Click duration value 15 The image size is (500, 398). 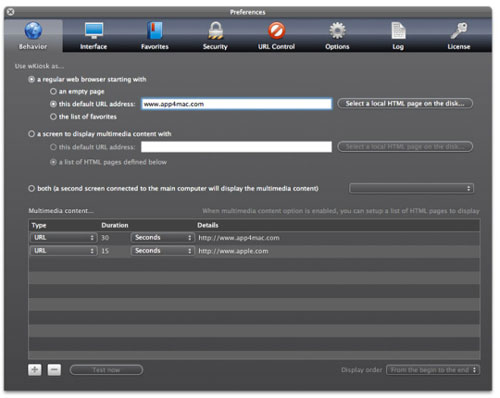tap(105, 251)
